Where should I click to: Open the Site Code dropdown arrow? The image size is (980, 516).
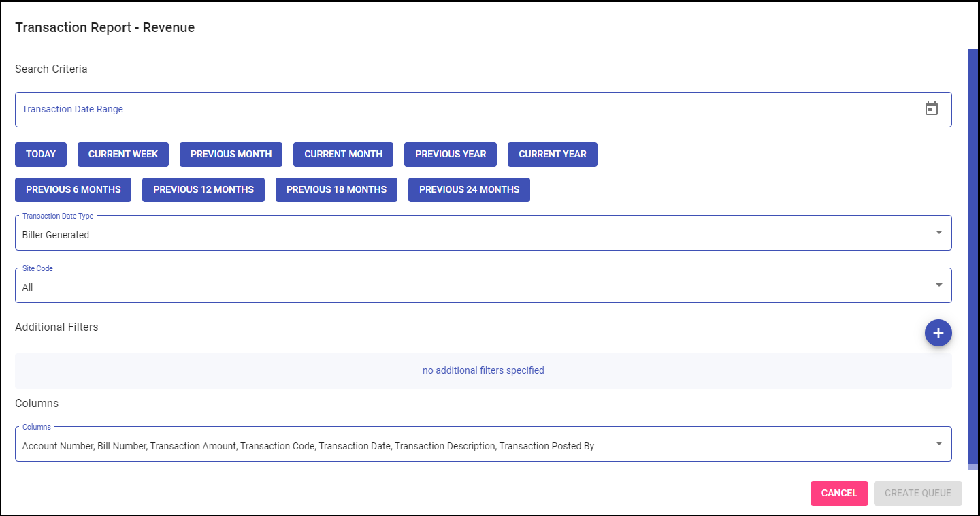coord(938,285)
